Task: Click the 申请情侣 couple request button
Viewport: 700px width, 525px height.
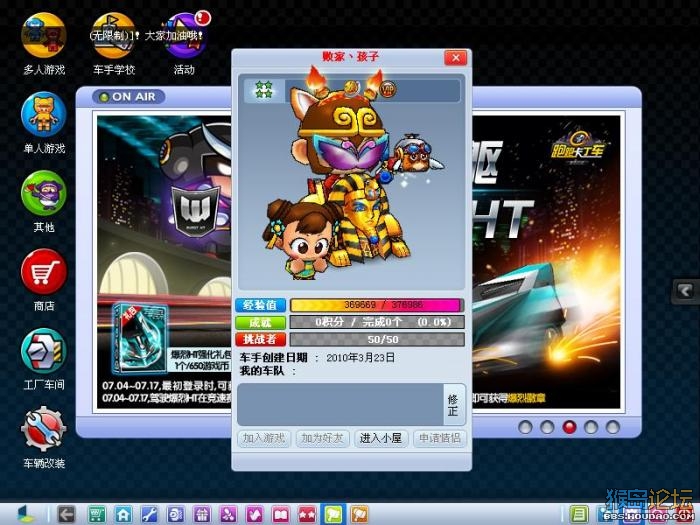Action: (439, 438)
